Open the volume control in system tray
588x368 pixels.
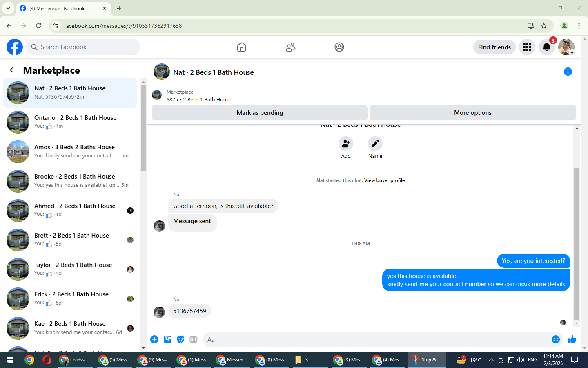[520, 360]
